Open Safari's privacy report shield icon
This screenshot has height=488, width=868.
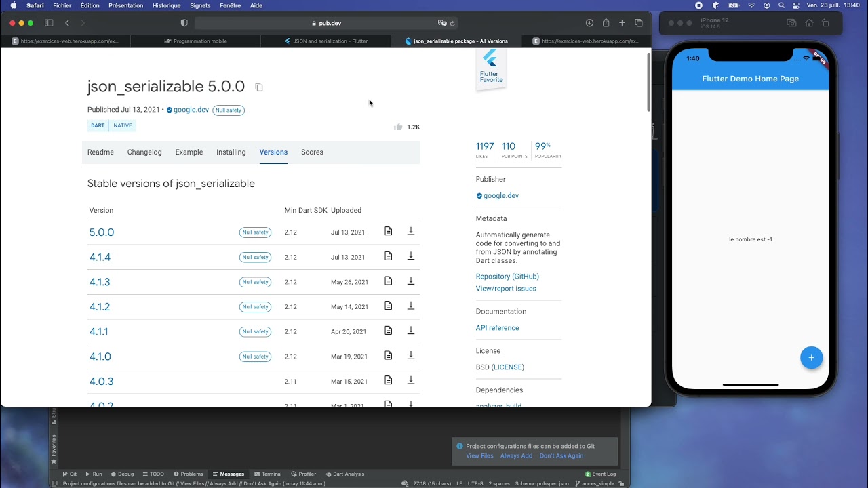184,23
